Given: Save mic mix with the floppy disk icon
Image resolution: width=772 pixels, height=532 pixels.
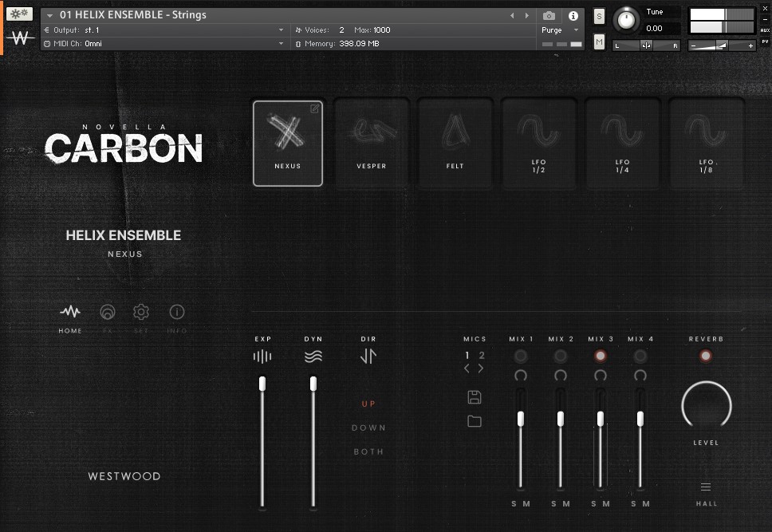Looking at the screenshot, I should [x=475, y=396].
